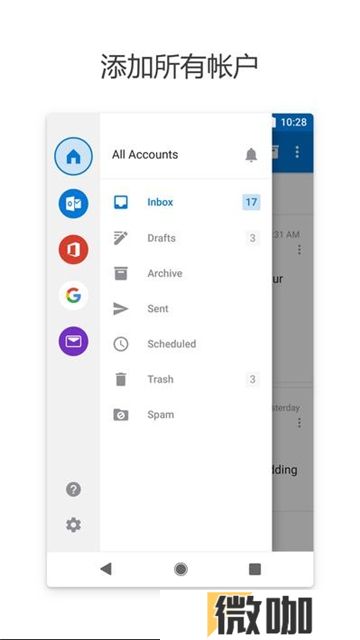This screenshot has width=360, height=640.
Task: Open help from the question mark icon
Action: (x=73, y=489)
